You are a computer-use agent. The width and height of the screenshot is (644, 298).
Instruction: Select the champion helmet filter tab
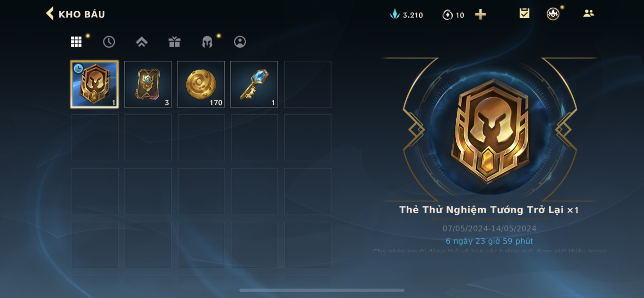[x=207, y=42]
